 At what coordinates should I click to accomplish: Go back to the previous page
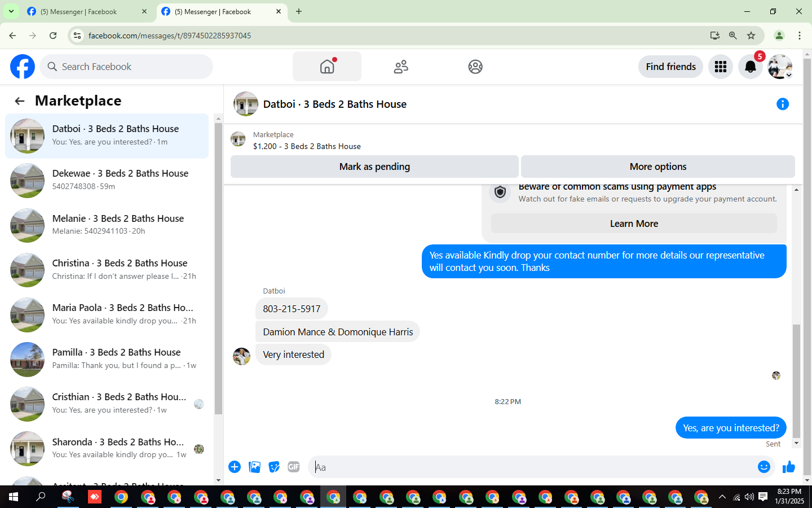[12, 36]
